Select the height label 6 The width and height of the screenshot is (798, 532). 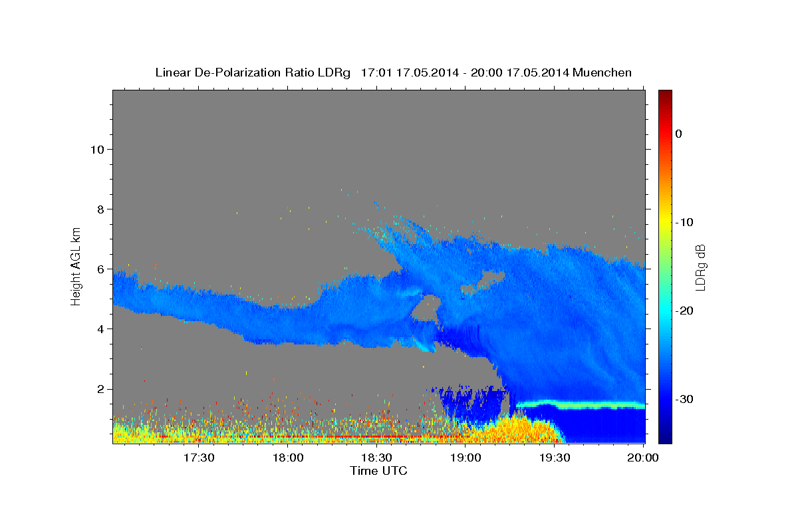tap(100, 269)
